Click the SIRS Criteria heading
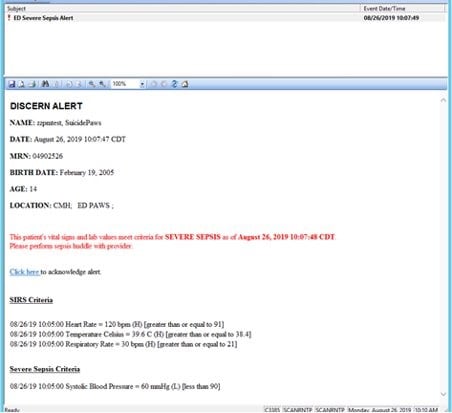The image size is (452, 413). pyautogui.click(x=31, y=300)
